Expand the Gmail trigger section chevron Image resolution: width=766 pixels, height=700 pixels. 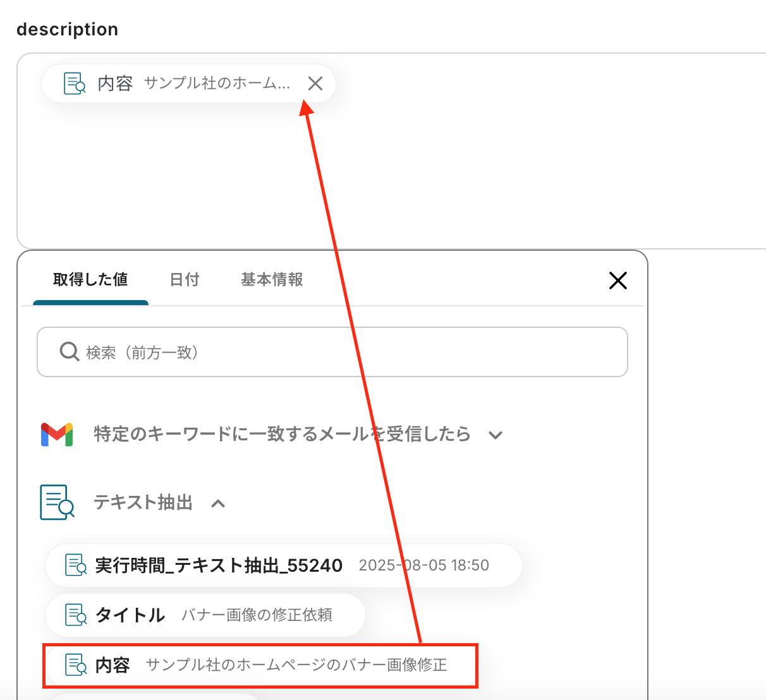496,435
